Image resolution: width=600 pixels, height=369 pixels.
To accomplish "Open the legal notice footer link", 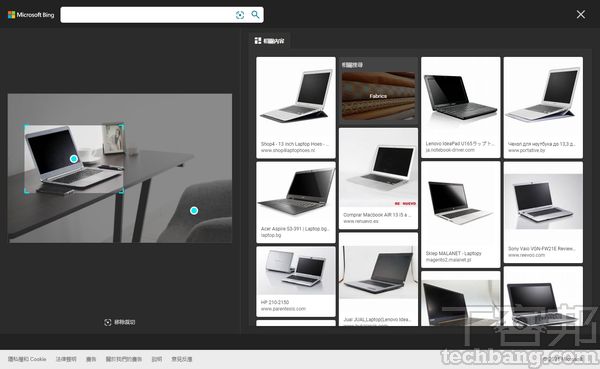I will tap(66, 359).
